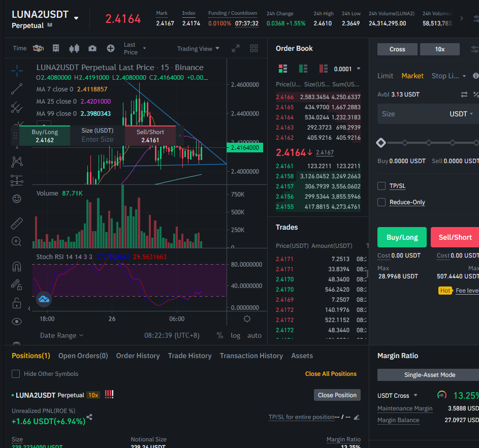Change the USDT size unit dropdown
This screenshot has height=448, width=479.
461,114
